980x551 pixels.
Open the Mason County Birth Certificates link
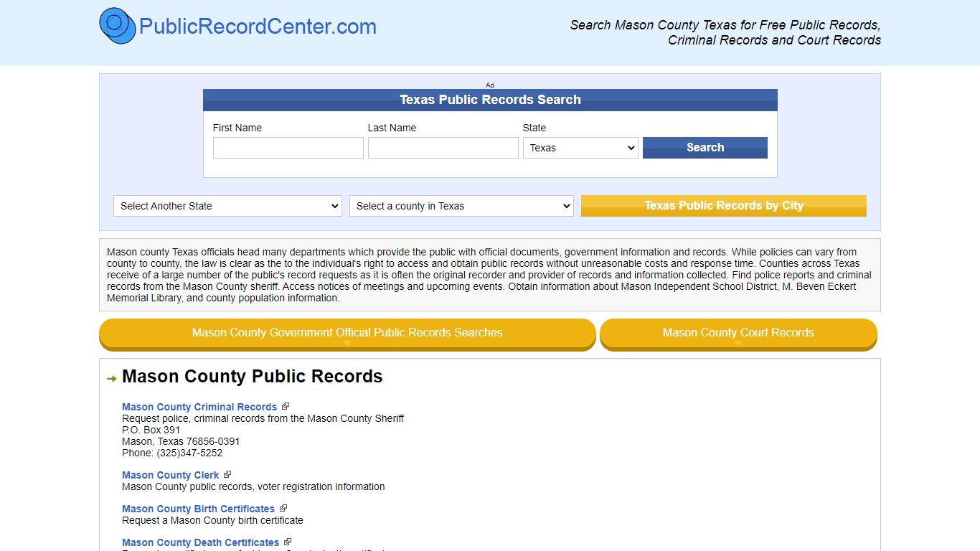click(x=198, y=509)
